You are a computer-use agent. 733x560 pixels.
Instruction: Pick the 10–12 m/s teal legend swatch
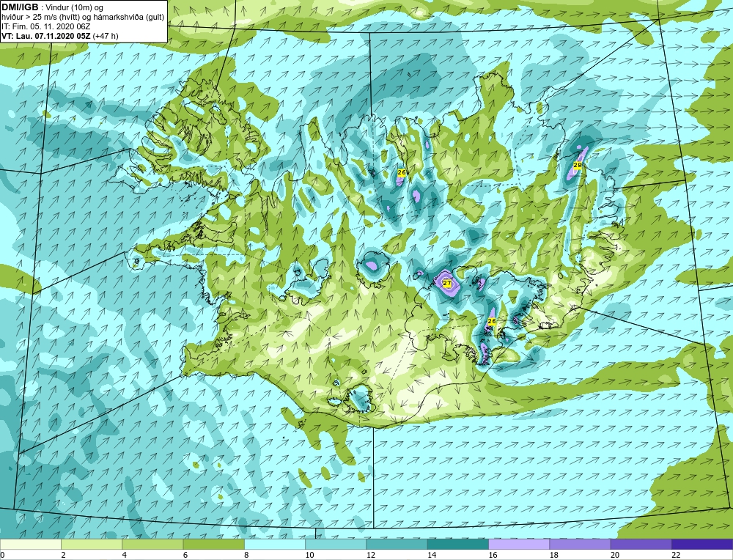tap(336, 544)
